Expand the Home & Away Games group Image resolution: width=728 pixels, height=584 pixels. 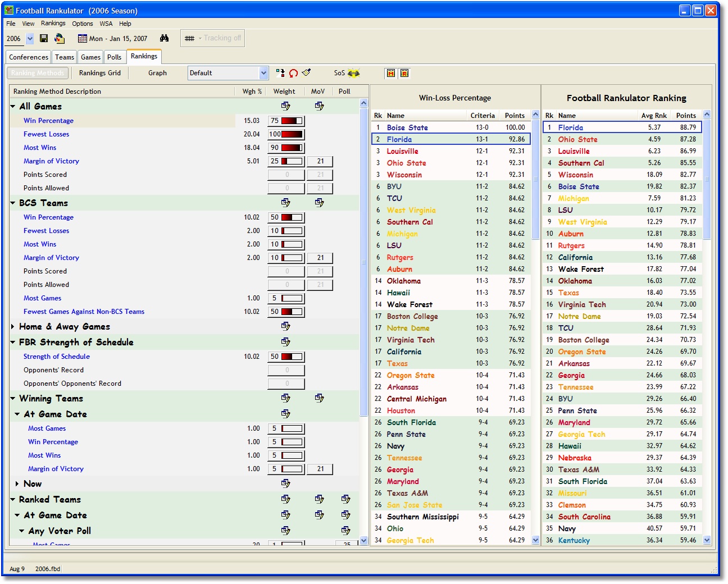point(13,326)
